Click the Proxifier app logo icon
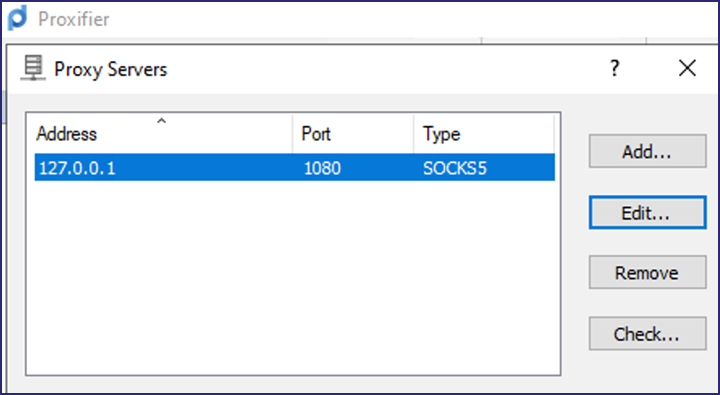This screenshot has height=395, width=720. pyautogui.click(x=18, y=19)
